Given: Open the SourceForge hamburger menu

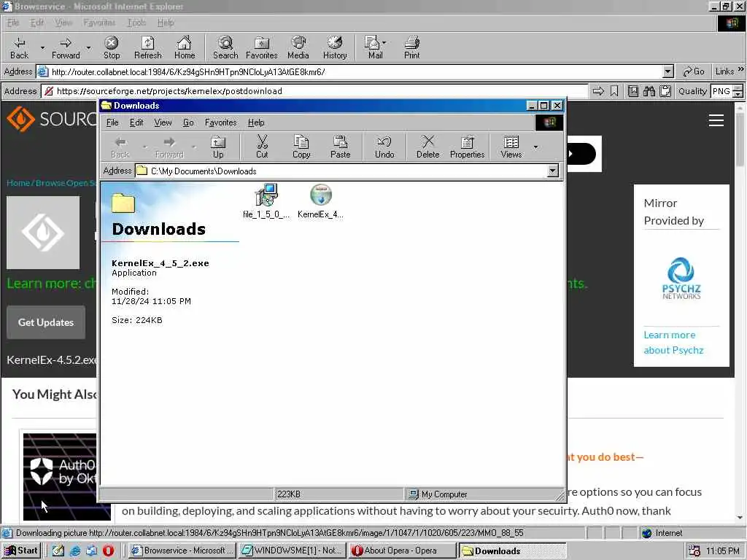Looking at the screenshot, I should point(716,120).
